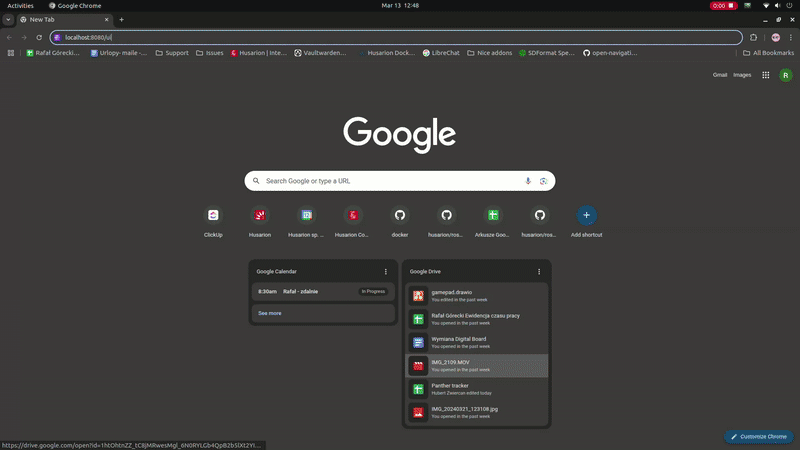Open Google Drive card options menu

pos(539,271)
